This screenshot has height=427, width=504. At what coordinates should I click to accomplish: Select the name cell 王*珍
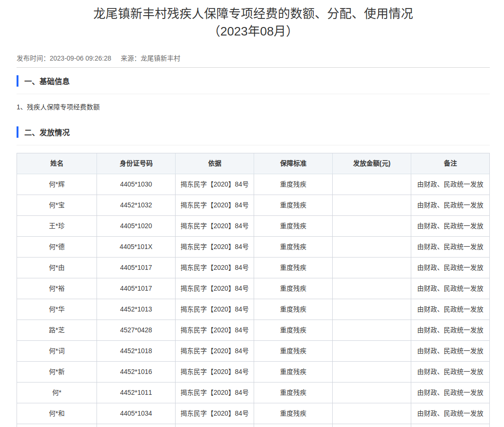[57, 226]
